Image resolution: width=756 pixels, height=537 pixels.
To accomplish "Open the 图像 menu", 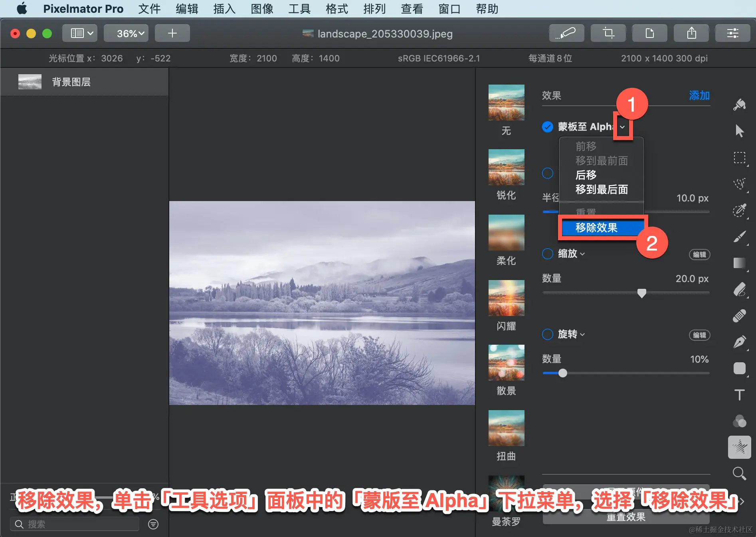I will [x=262, y=9].
